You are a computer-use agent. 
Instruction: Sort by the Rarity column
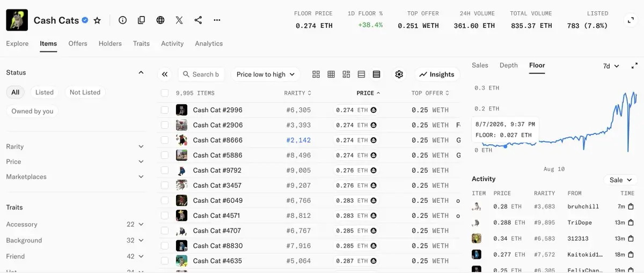298,93
